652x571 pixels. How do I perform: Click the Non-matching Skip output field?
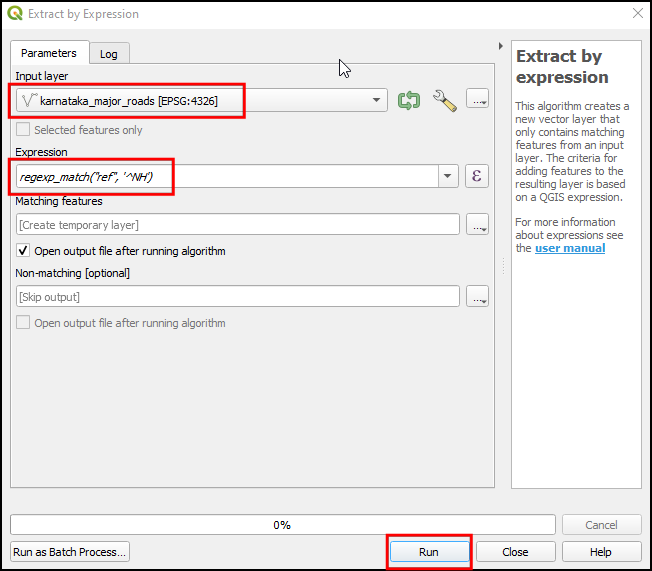click(x=238, y=297)
